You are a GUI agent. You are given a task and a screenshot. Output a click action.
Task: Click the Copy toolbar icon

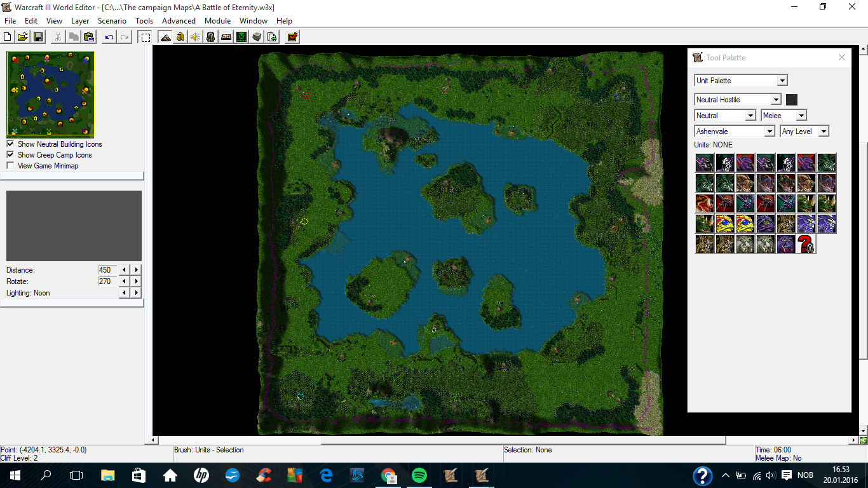(73, 37)
